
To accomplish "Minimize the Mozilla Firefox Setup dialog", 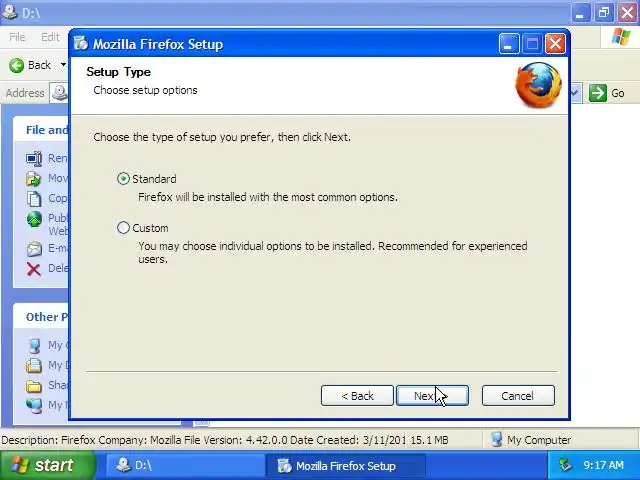I will 509,43.
